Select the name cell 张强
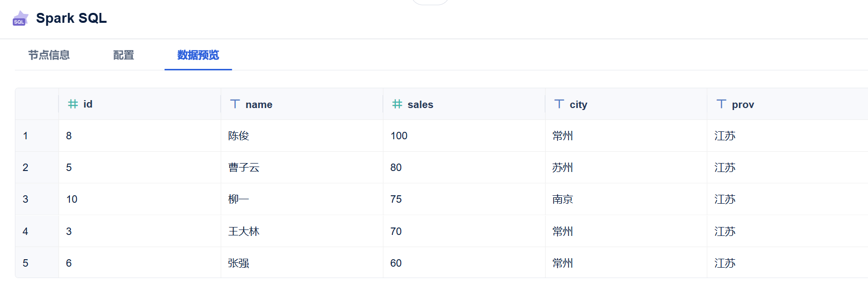The height and width of the screenshot is (284, 868). coord(239,263)
